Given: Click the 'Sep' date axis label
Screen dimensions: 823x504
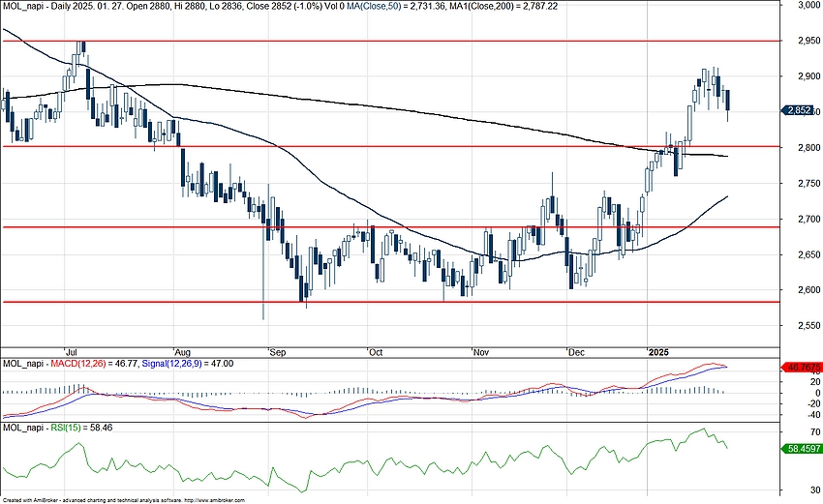Looking at the screenshot, I should [277, 352].
